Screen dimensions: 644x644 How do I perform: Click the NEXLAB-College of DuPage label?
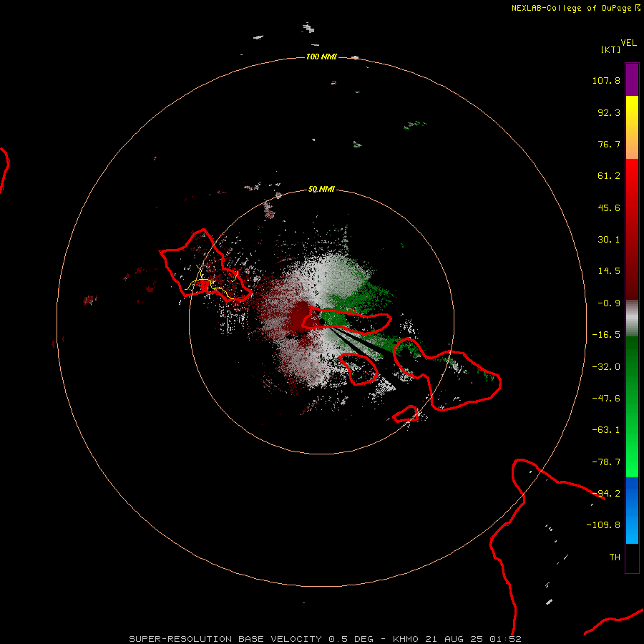click(575, 8)
